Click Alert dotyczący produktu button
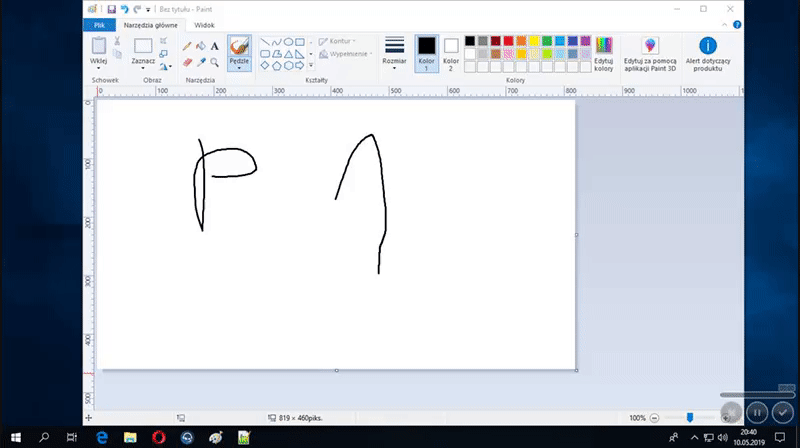800x448 pixels. click(708, 54)
